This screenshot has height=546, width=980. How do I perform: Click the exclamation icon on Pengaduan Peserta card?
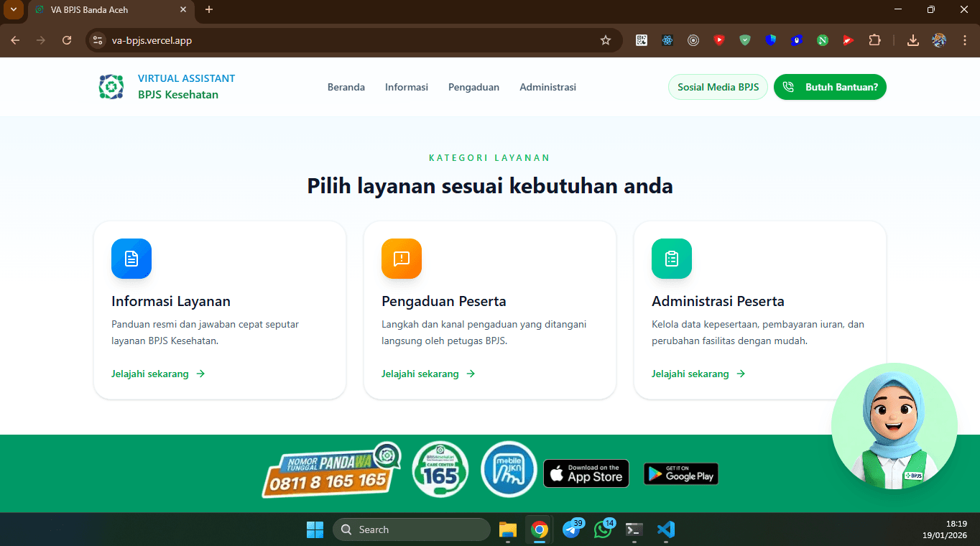(401, 259)
